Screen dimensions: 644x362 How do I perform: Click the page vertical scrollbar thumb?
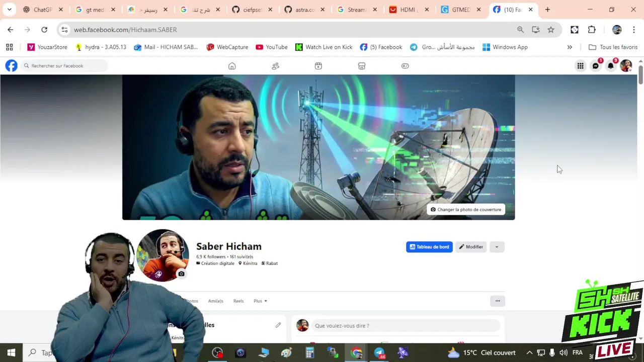coord(640,74)
